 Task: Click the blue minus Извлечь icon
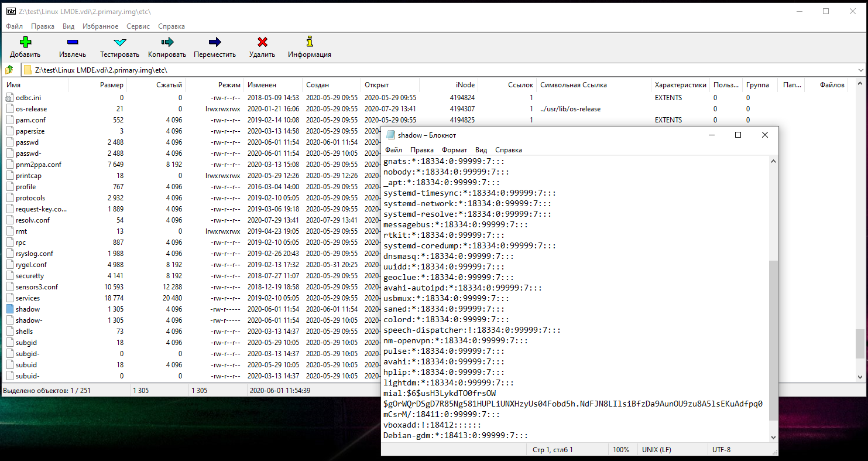click(x=73, y=42)
